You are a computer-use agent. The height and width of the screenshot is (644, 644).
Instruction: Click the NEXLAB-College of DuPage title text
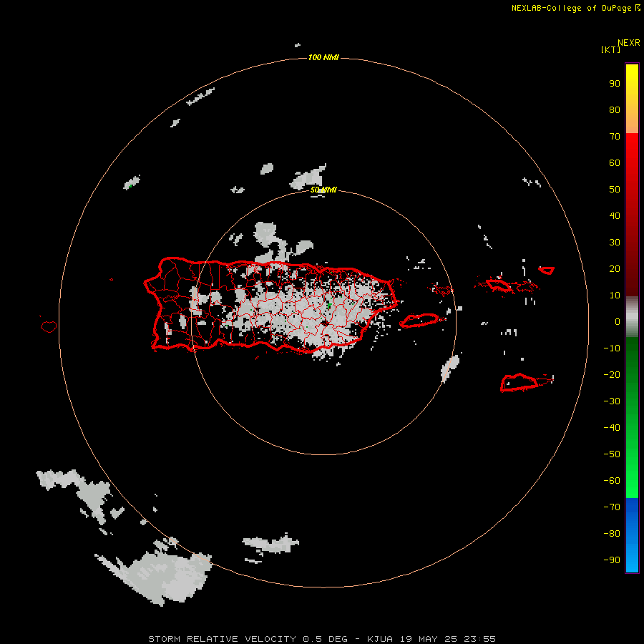(x=575, y=8)
